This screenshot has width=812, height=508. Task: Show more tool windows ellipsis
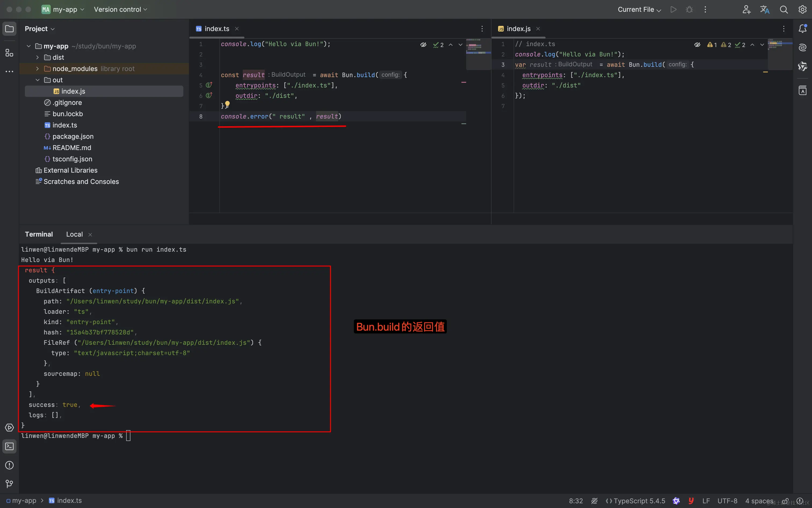(9, 71)
